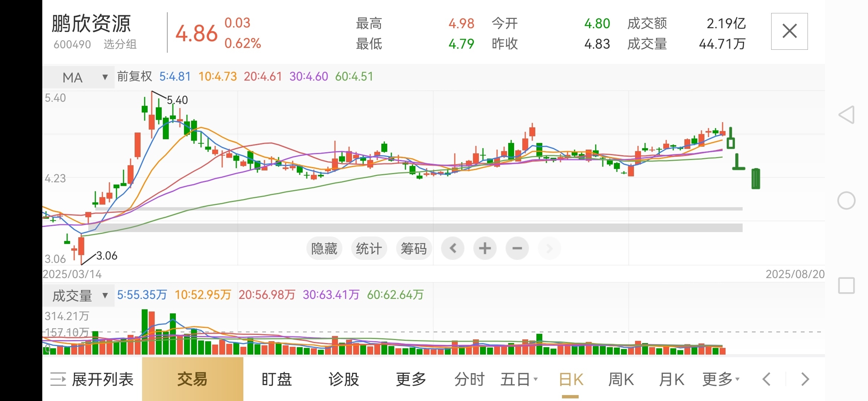
Task: Click stock code 600490
Action: (72, 45)
